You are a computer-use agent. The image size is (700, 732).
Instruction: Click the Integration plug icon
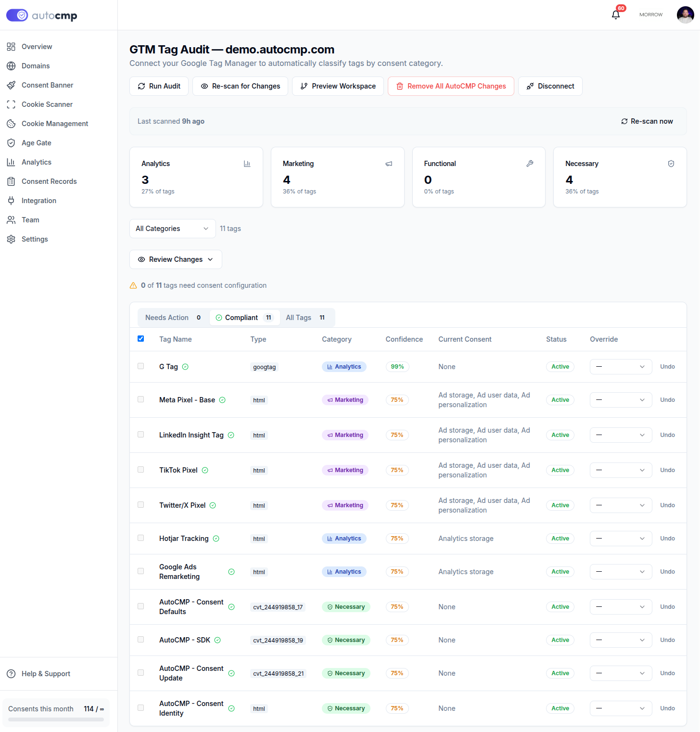click(11, 201)
